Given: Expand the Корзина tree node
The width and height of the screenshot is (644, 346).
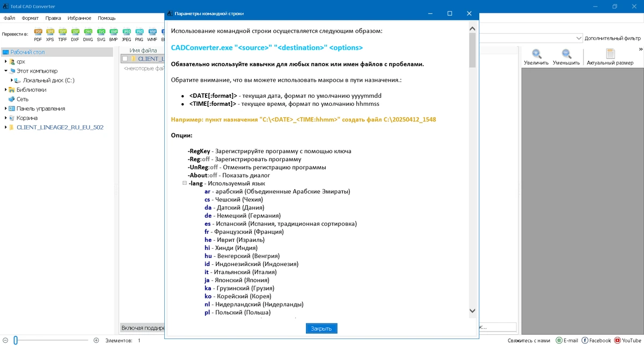Looking at the screenshot, I should click(6, 118).
